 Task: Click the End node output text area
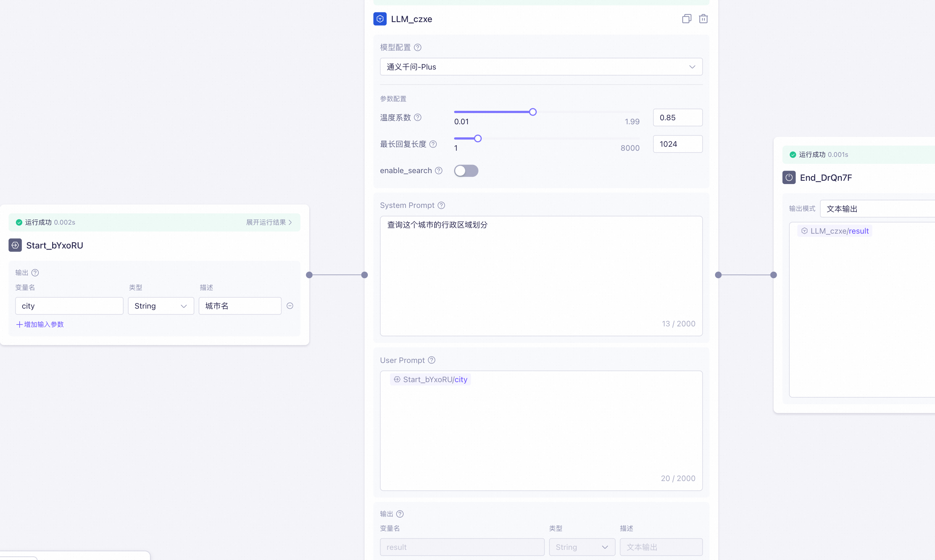tap(862, 309)
